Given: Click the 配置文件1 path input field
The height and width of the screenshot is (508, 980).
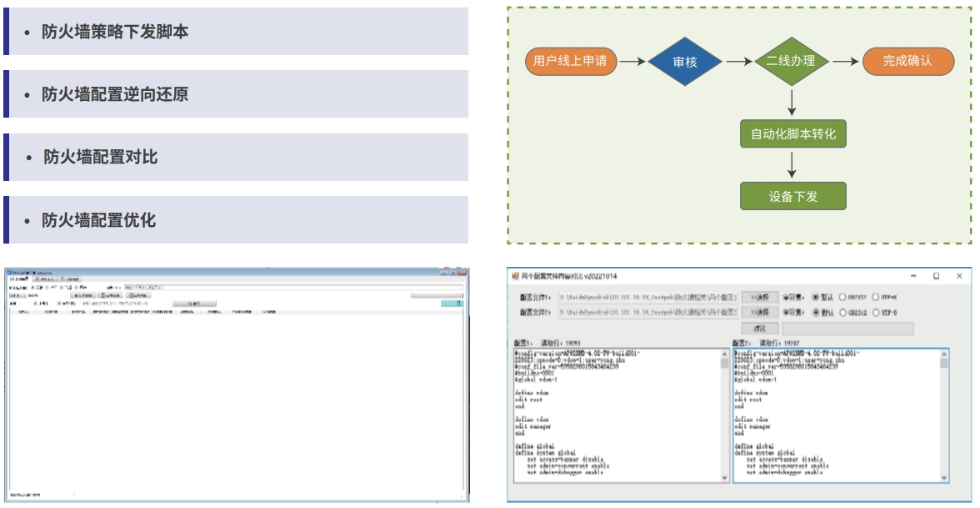Looking at the screenshot, I should (x=647, y=297).
